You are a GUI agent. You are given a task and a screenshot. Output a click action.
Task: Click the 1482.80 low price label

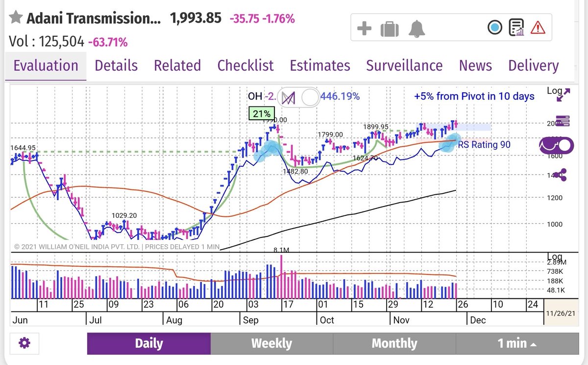[295, 171]
